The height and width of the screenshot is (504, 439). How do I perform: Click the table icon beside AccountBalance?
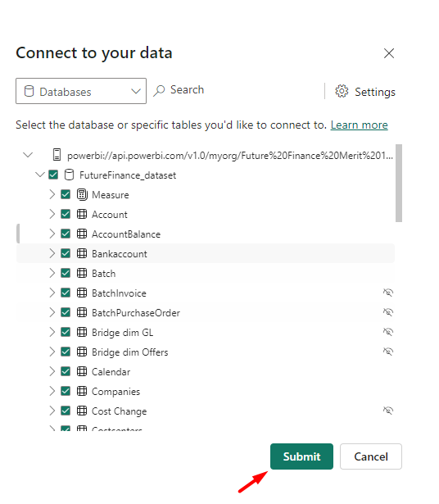[82, 234]
